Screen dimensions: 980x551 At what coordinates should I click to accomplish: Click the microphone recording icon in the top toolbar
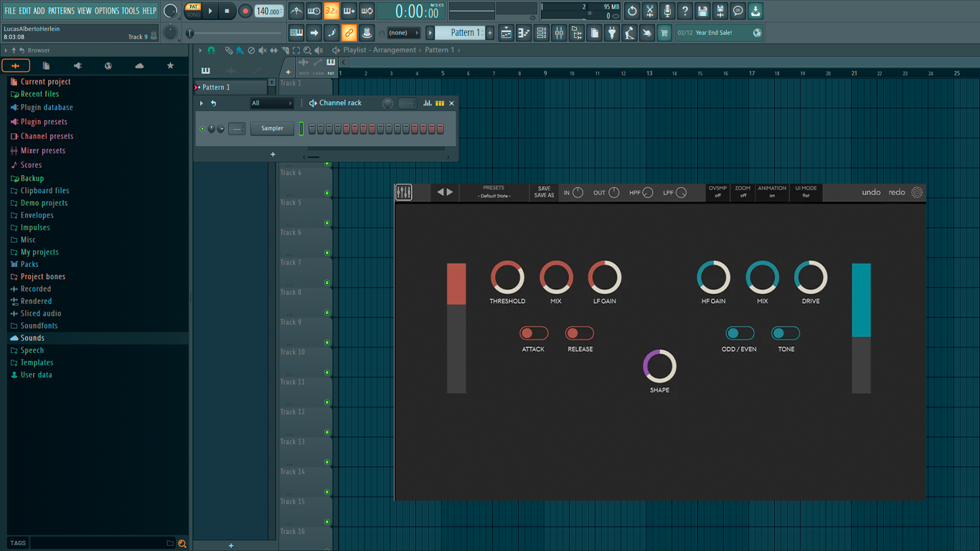(x=667, y=11)
